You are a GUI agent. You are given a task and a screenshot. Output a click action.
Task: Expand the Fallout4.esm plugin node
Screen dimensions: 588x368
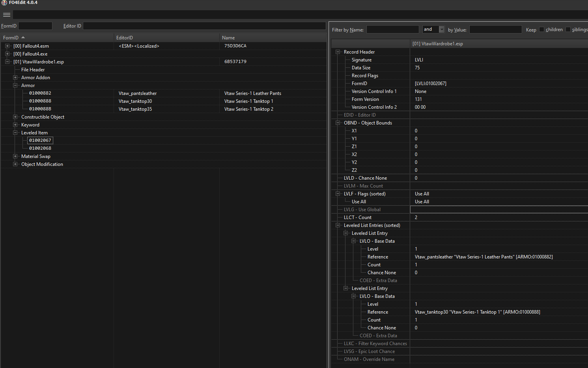pyautogui.click(x=7, y=46)
